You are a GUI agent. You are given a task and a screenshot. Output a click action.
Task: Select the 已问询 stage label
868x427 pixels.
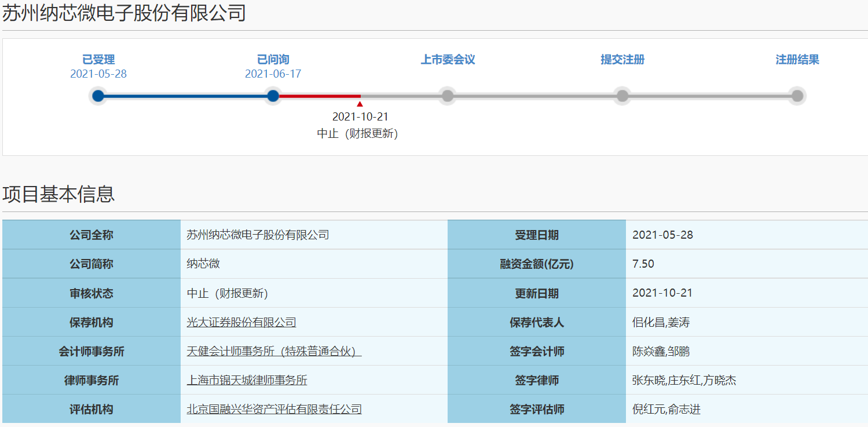pyautogui.click(x=273, y=60)
